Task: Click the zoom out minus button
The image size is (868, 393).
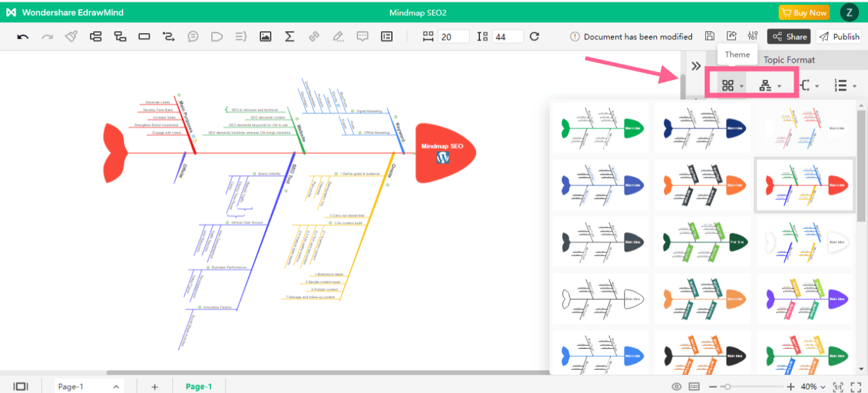Action: [713, 387]
